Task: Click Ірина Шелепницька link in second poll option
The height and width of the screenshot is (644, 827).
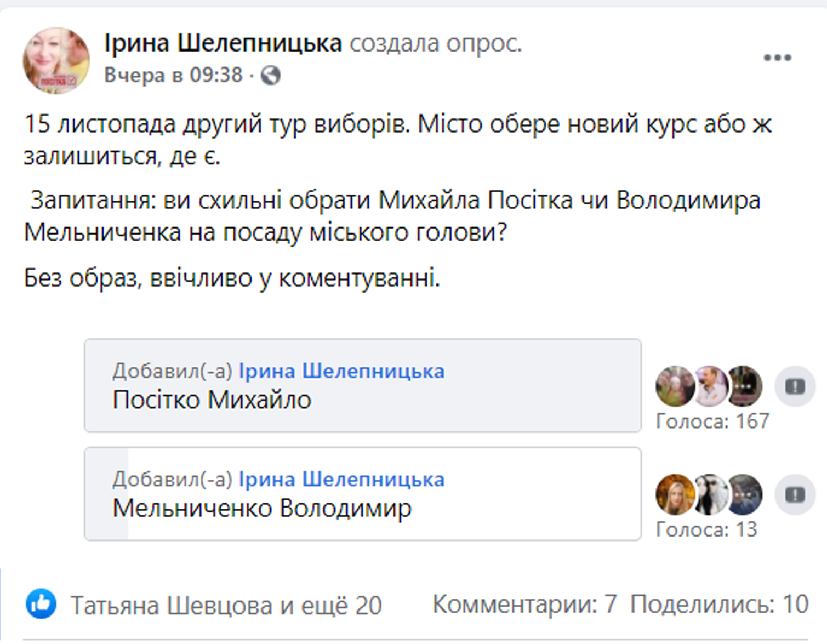Action: tap(341, 480)
